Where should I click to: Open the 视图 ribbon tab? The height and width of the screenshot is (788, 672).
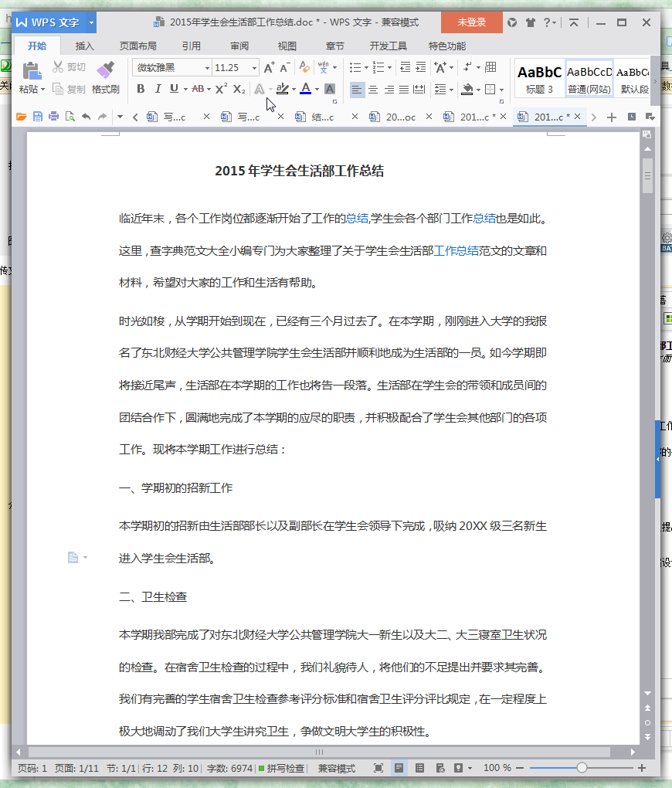click(287, 46)
